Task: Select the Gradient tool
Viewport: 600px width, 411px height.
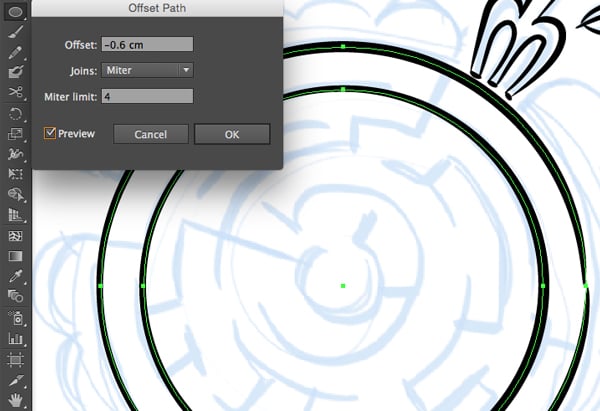Action: (x=15, y=256)
